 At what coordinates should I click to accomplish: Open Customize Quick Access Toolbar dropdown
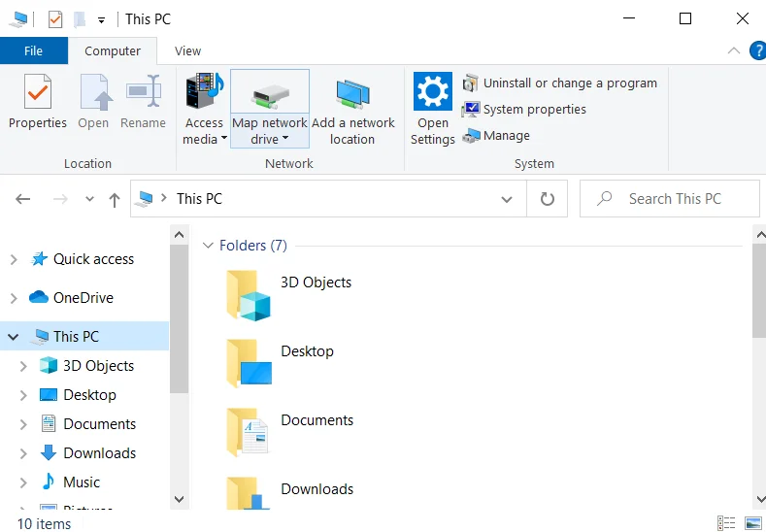[101, 20]
